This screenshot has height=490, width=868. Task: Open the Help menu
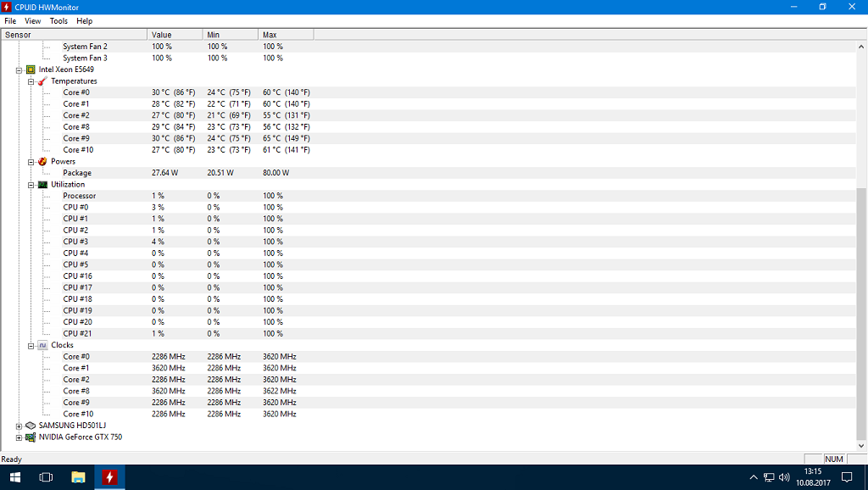point(85,21)
